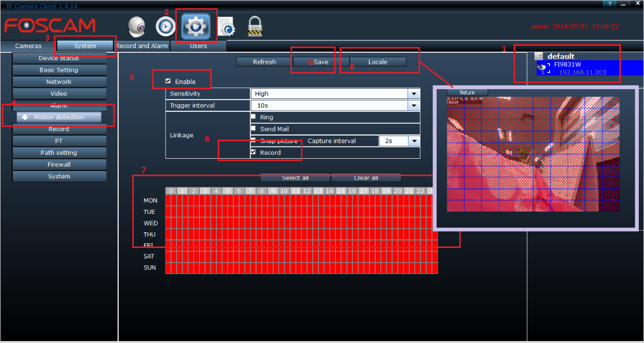
Task: Open the Users tab
Action: click(x=198, y=46)
